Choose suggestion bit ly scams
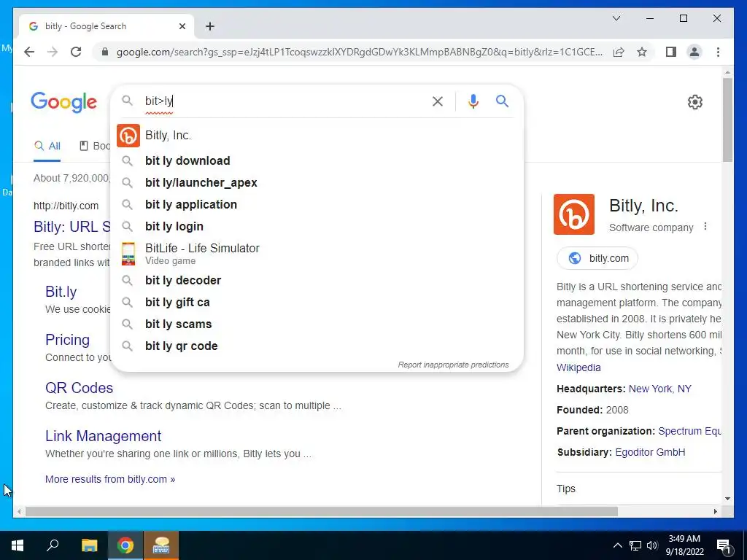 tap(317, 324)
